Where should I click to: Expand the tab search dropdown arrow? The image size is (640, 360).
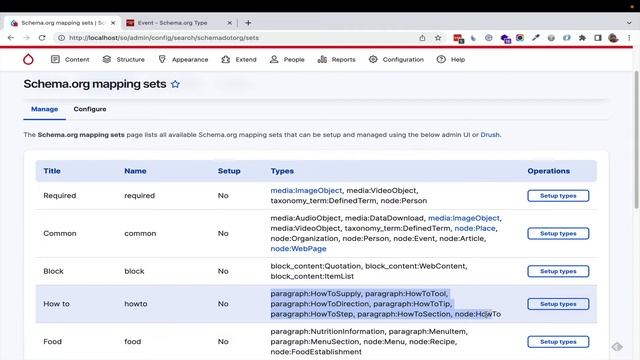click(629, 23)
